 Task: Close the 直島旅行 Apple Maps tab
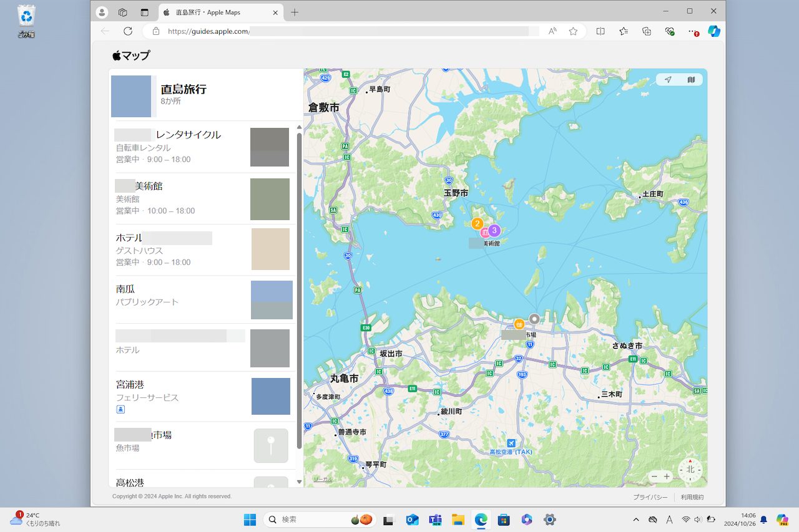pyautogui.click(x=275, y=12)
